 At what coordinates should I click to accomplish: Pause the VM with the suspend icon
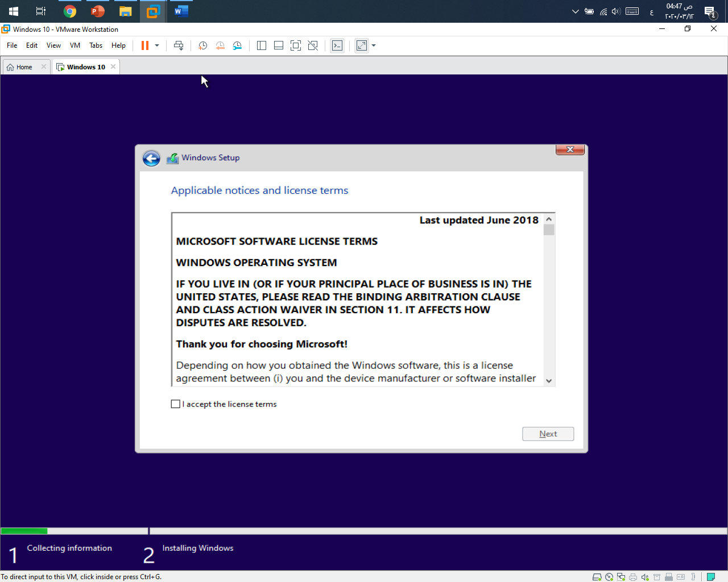(145, 45)
